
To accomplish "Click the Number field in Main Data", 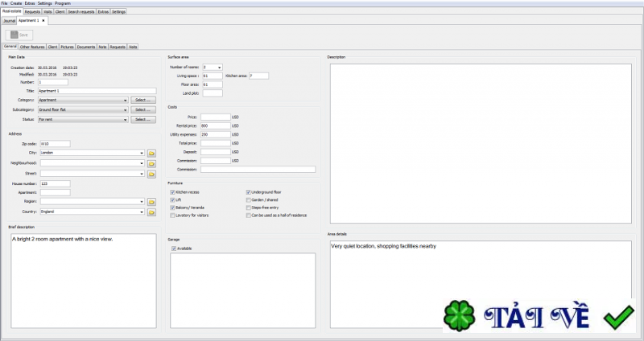I will pyautogui.click(x=53, y=83).
